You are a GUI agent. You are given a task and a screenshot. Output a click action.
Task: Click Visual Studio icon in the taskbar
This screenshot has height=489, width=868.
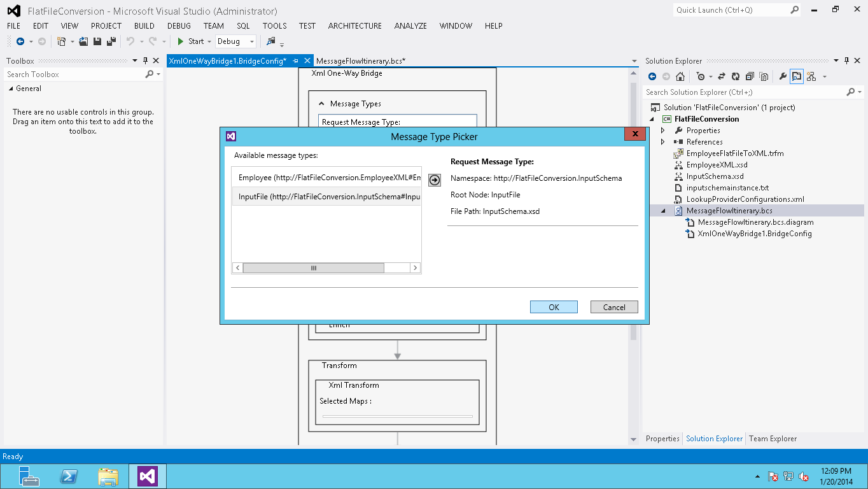pyautogui.click(x=148, y=476)
